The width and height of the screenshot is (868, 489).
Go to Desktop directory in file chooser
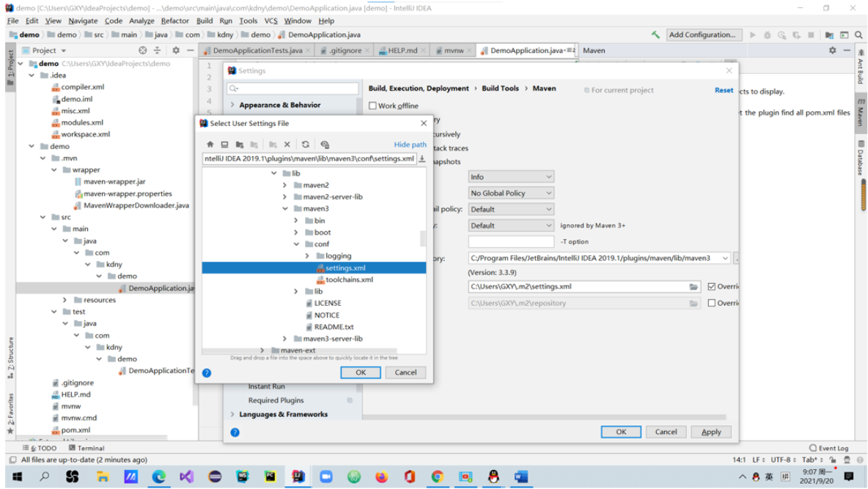pos(224,144)
